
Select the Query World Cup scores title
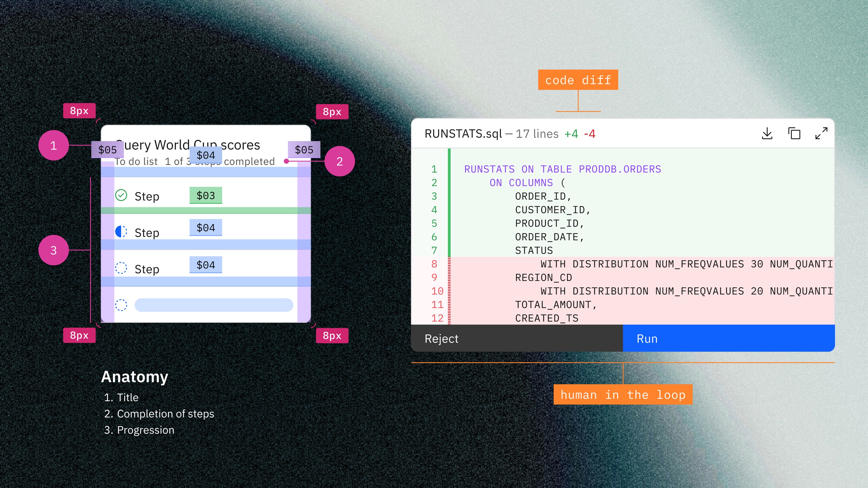(x=187, y=145)
